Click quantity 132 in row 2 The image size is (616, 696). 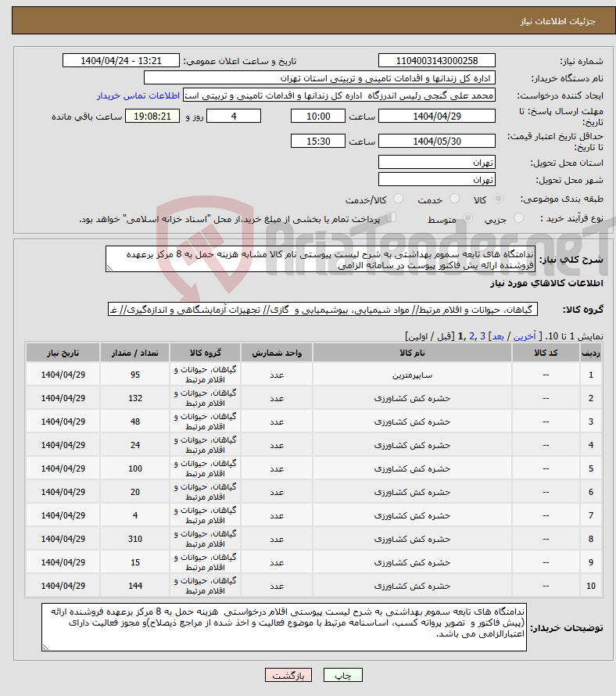point(135,399)
